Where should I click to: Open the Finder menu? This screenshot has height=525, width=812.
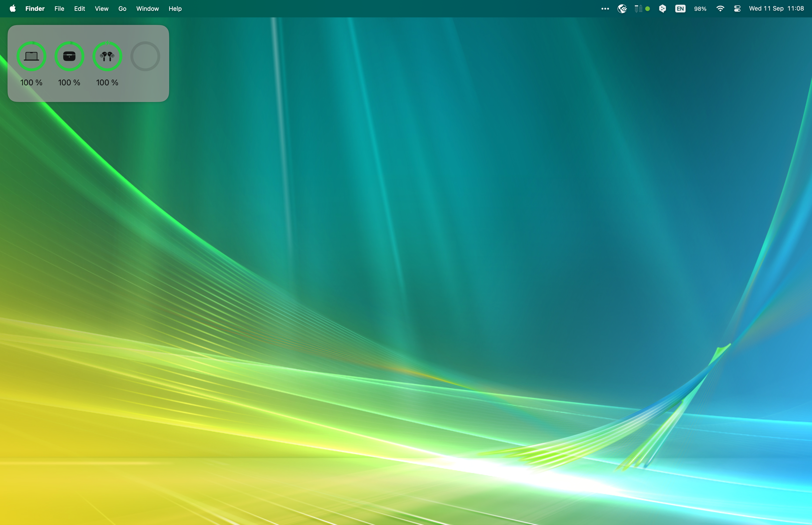tap(35, 8)
